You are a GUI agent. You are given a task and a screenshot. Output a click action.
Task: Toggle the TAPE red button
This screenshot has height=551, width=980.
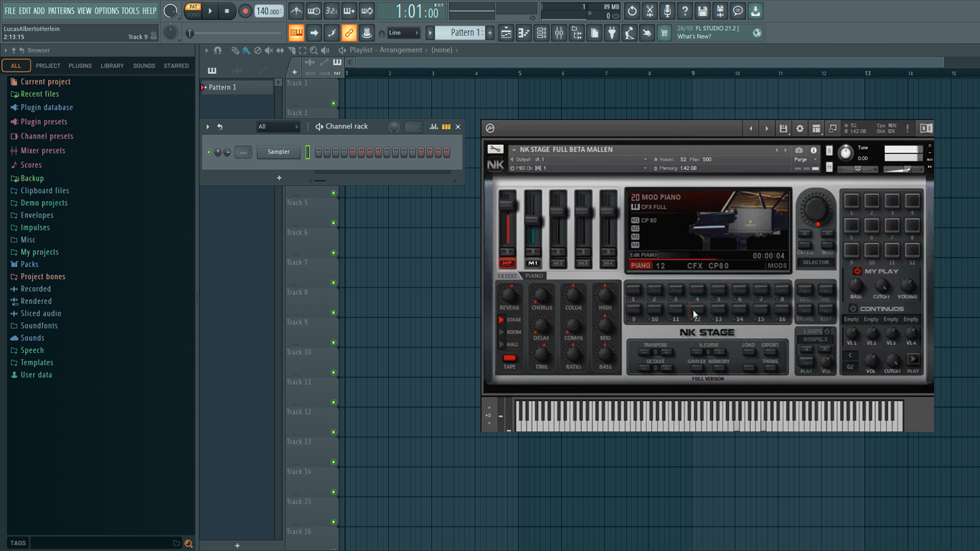tap(509, 358)
